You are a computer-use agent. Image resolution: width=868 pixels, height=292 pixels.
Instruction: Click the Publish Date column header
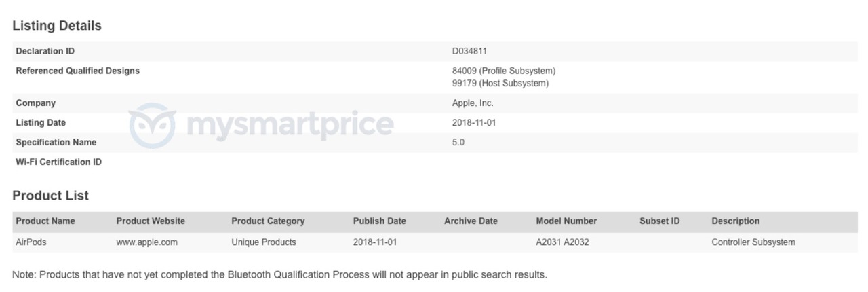380,221
